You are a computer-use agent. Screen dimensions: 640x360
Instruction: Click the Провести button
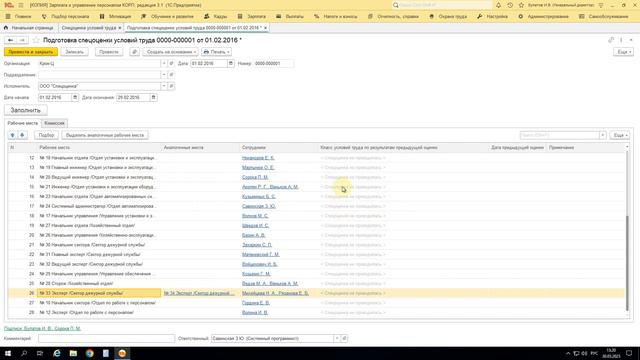tap(109, 52)
